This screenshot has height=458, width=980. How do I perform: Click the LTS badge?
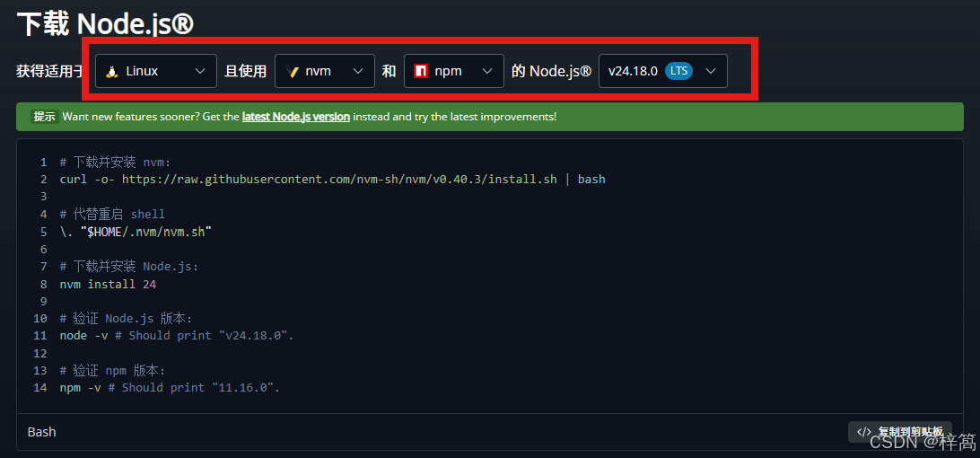678,71
